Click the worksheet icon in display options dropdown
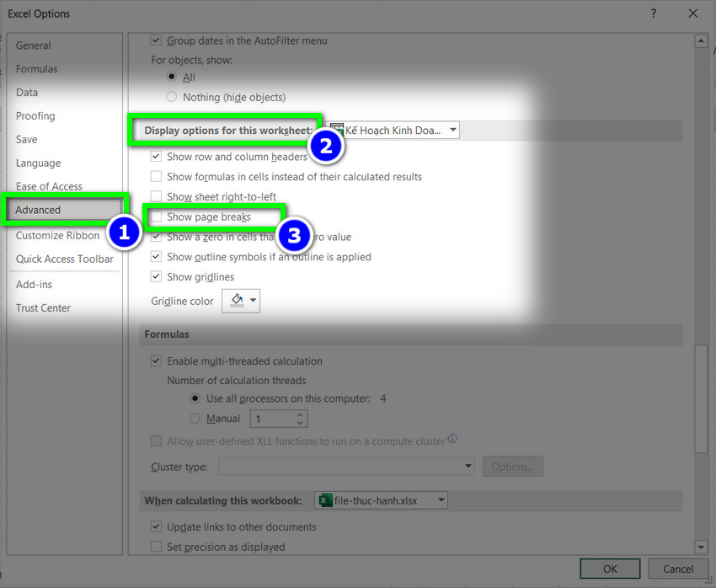Image resolution: width=716 pixels, height=588 pixels. click(x=336, y=130)
